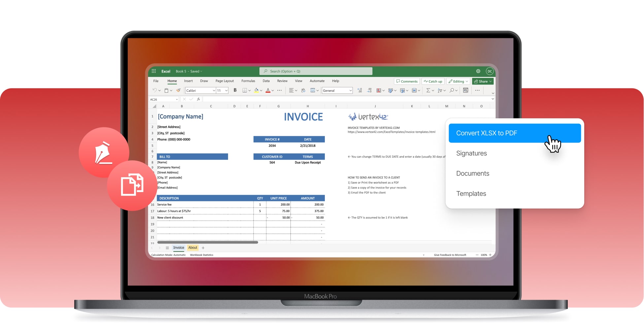Image resolution: width=644 pixels, height=328 pixels.
Task: Select Convert XLSX to PDF option
Action: (x=515, y=133)
